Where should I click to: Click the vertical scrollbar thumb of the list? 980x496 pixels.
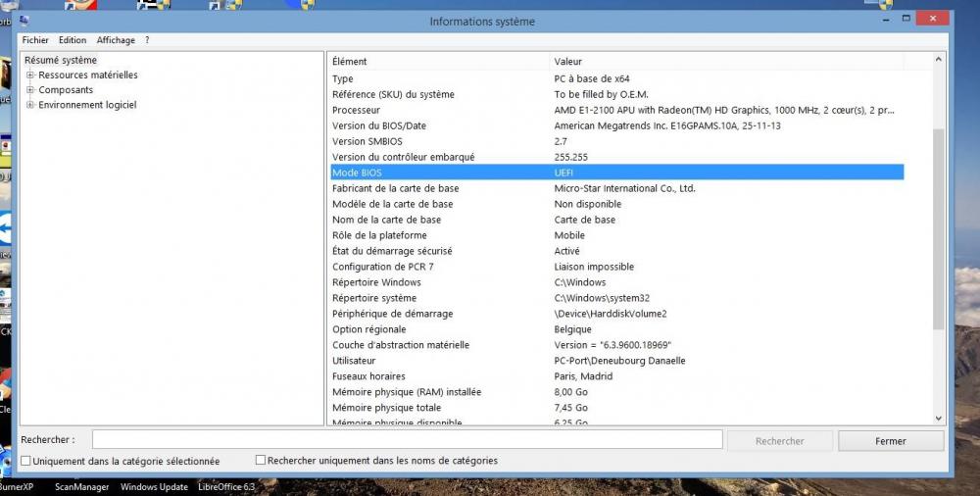point(938,229)
